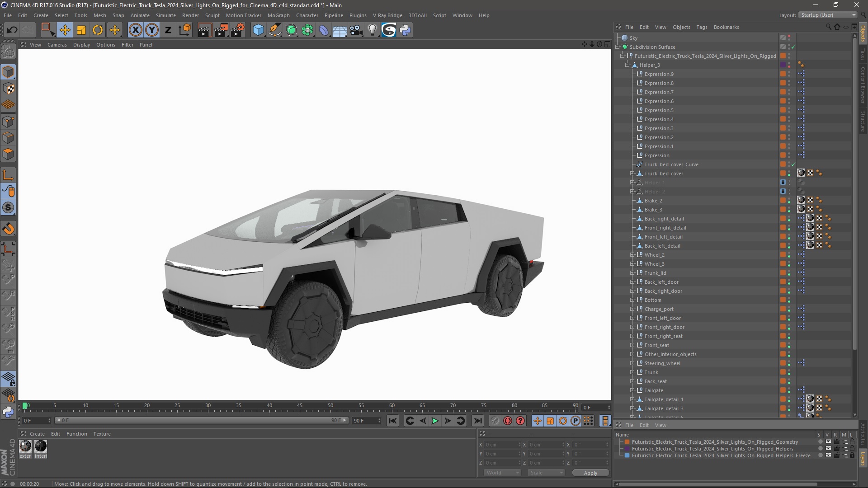The height and width of the screenshot is (488, 868).
Task: Open the MoGraph menu
Action: coord(278,15)
